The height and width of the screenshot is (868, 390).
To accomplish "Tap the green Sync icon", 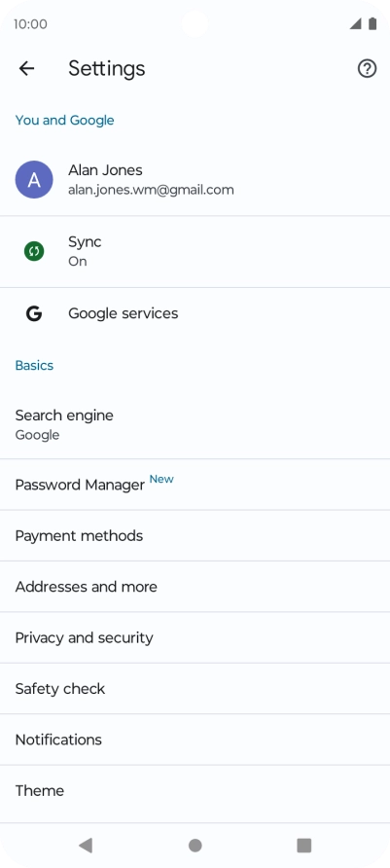I will 34,251.
